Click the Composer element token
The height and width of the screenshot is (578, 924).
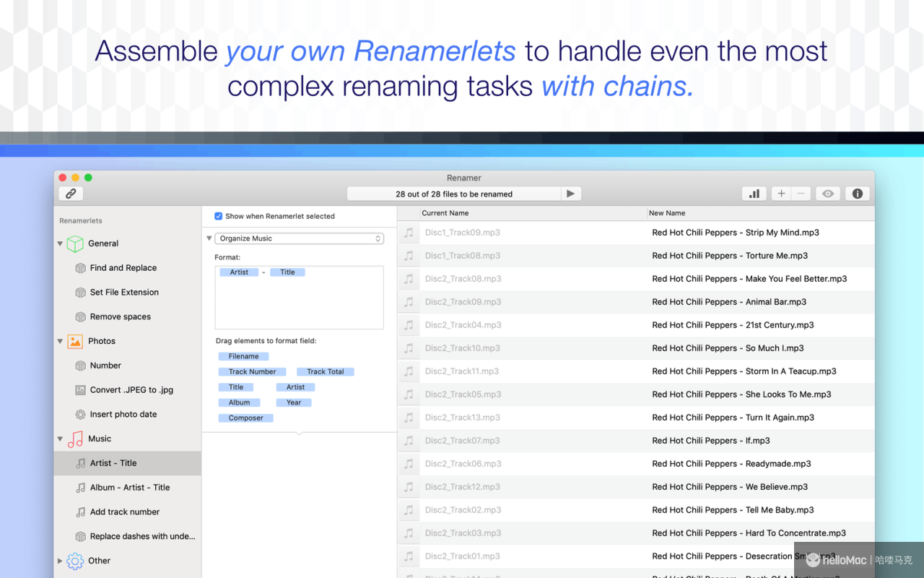point(246,418)
